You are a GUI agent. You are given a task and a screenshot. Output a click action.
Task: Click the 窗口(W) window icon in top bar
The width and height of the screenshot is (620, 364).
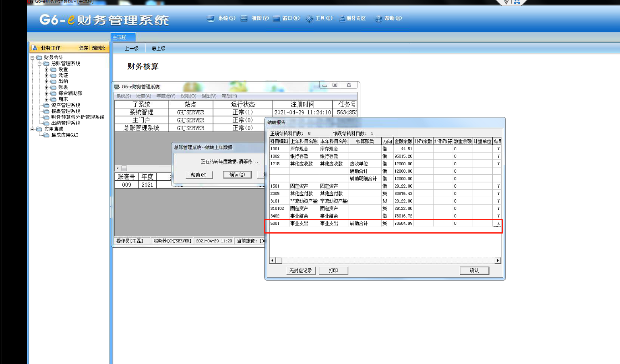(277, 19)
